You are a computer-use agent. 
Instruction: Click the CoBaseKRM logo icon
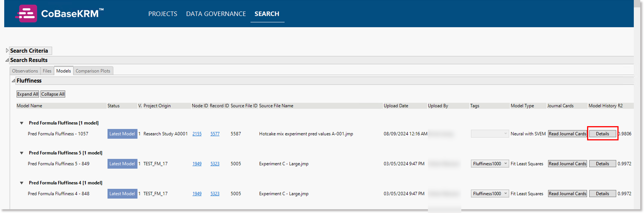click(27, 13)
